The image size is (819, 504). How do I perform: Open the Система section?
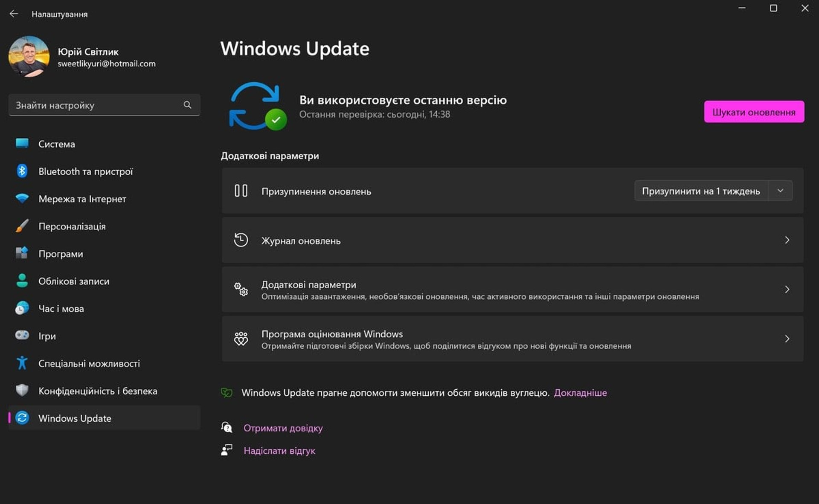[x=104, y=144]
